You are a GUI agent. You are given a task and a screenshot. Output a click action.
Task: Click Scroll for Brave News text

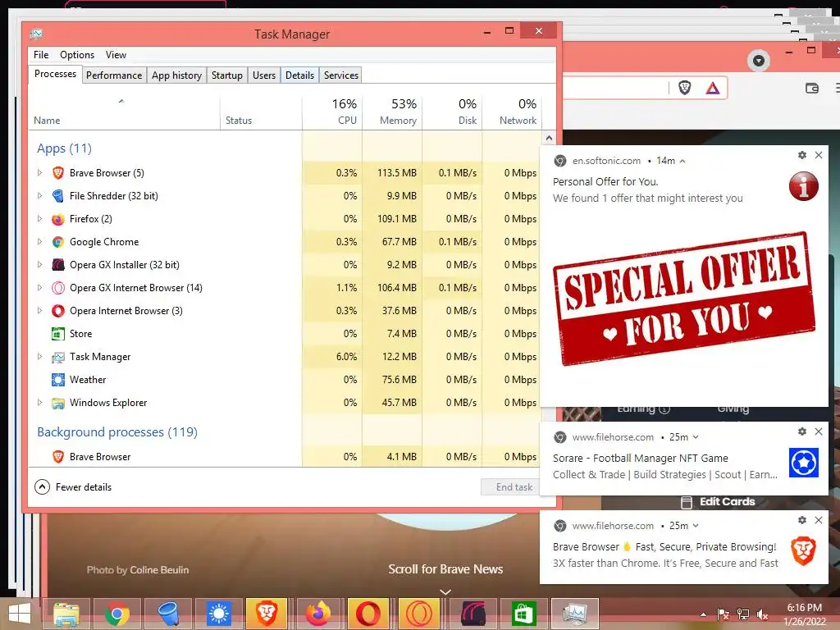point(445,569)
